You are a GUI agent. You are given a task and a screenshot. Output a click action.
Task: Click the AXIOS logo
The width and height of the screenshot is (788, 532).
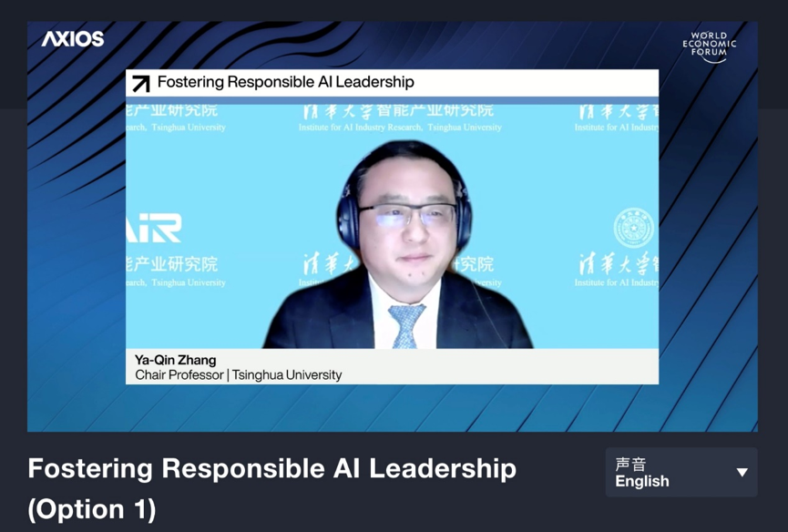click(x=73, y=39)
